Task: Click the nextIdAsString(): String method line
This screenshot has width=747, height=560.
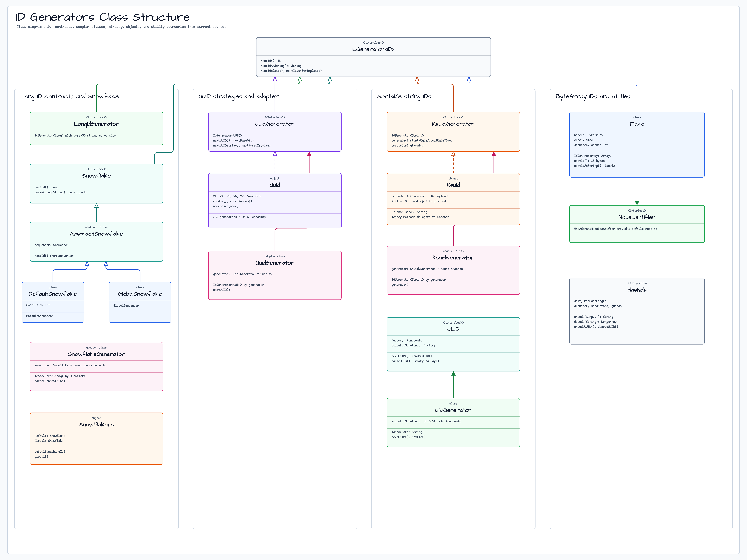Action: (x=281, y=66)
